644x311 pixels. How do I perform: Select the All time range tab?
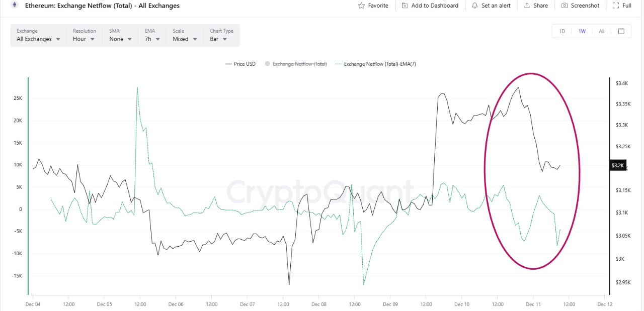601,31
